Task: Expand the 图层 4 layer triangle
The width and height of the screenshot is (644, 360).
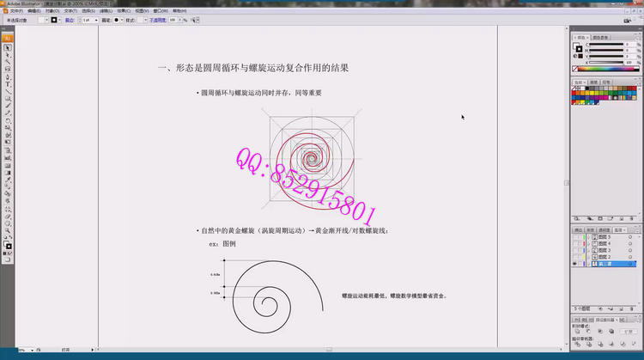Action: pyautogui.click(x=588, y=244)
